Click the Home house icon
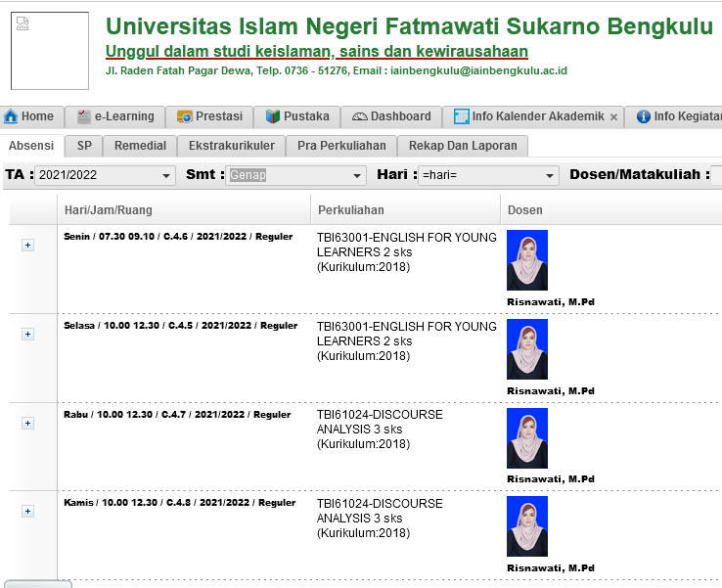The width and height of the screenshot is (722, 588). [12, 116]
